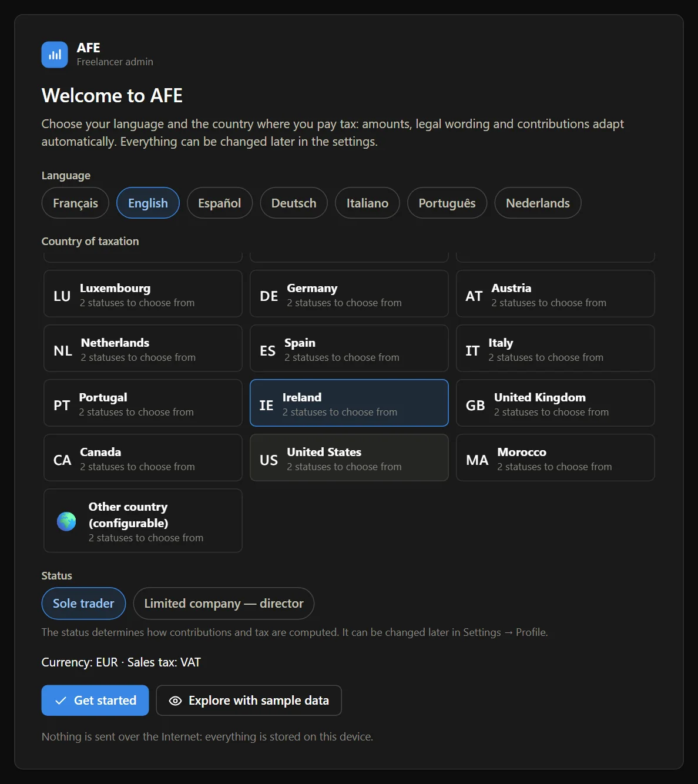Screen dimensions: 698x784
Task: Choose United Kingdom as tax country
Action: coord(555,403)
